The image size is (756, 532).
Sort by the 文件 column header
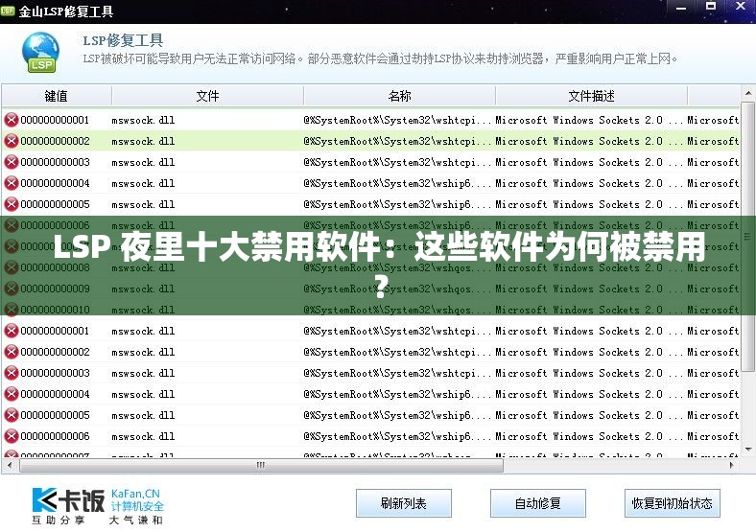tap(208, 96)
